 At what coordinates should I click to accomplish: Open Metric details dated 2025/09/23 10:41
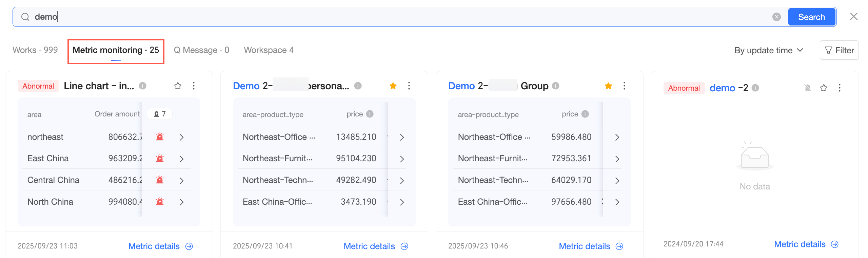coord(376,246)
